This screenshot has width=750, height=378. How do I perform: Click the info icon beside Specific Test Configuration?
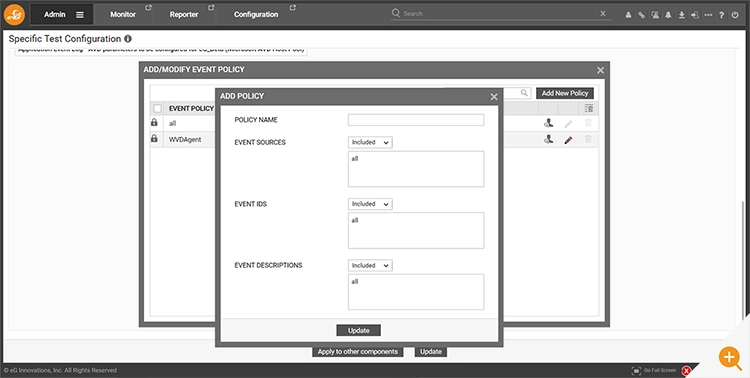tap(128, 39)
